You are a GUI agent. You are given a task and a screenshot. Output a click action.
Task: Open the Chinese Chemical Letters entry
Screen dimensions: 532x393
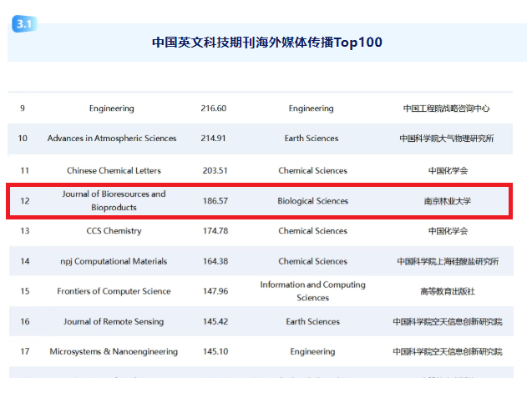(112, 170)
